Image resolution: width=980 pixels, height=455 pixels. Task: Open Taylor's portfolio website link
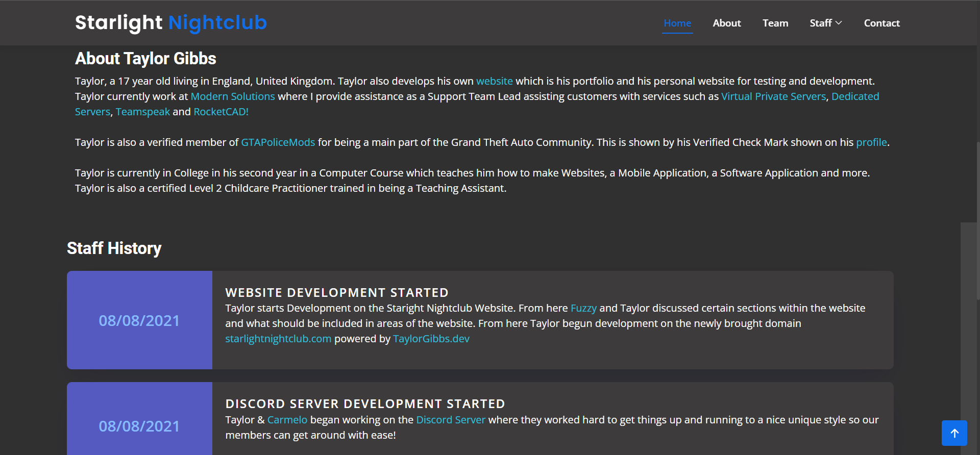(494, 81)
